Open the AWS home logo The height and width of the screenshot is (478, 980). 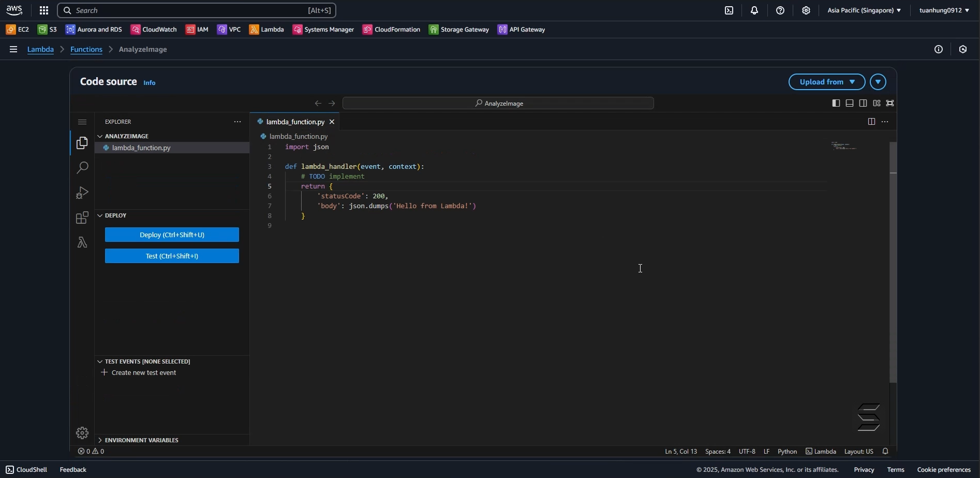pyautogui.click(x=14, y=10)
